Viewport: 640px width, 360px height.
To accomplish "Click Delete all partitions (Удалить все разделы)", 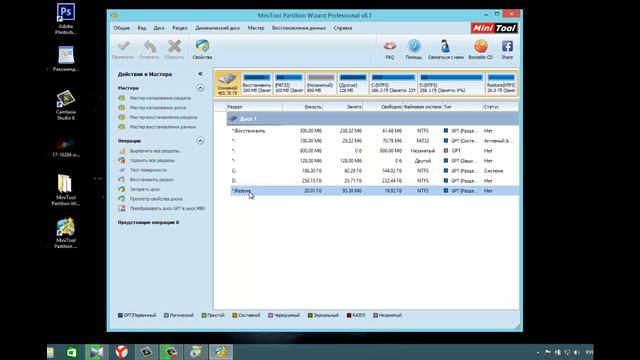I will point(152,160).
